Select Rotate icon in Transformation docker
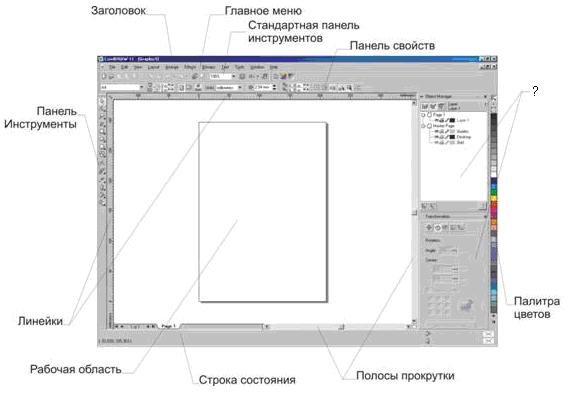Screen dimensions: 573x393 [x=437, y=227]
